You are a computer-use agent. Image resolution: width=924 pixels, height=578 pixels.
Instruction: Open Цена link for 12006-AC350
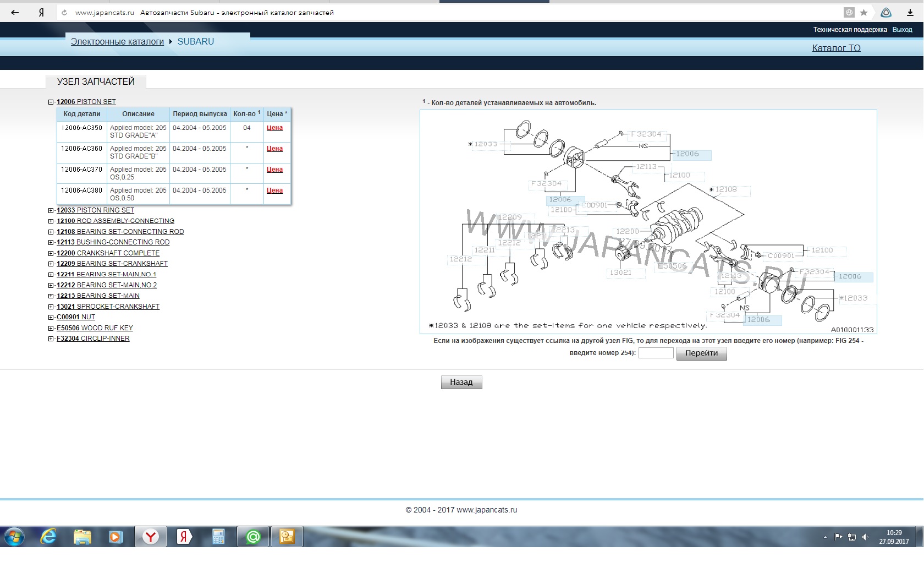(274, 128)
